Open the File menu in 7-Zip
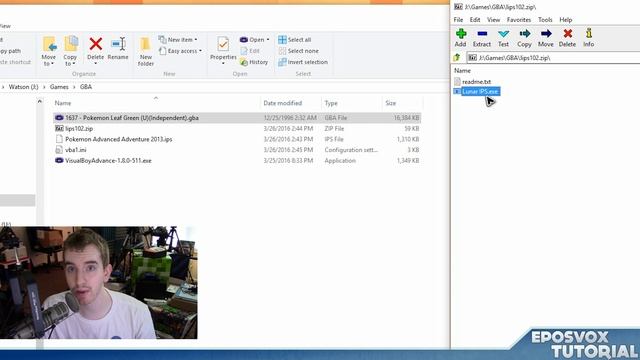 pos(458,20)
